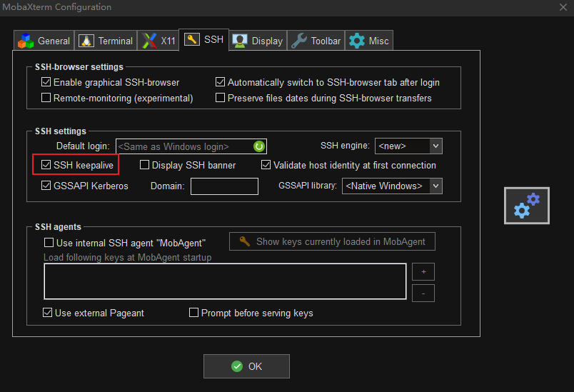Open the X11 tab

coord(158,41)
